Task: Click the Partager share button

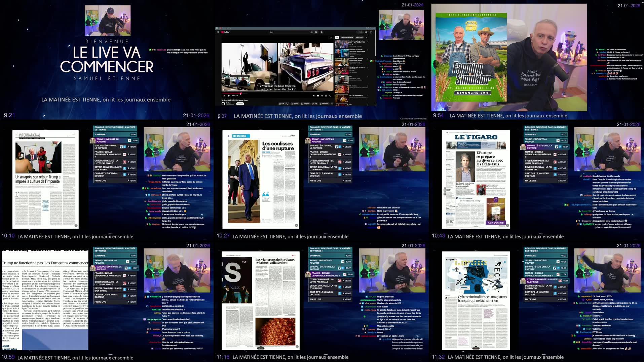Action: (295, 104)
